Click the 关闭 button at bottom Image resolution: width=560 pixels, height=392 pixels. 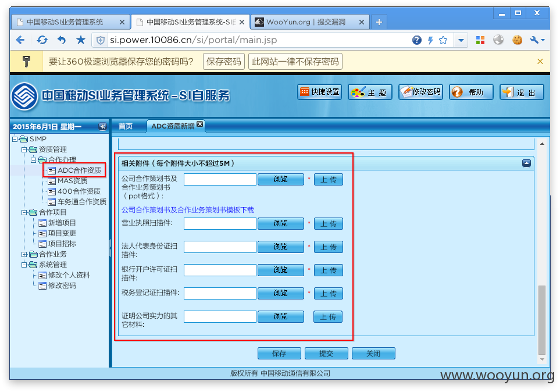(373, 354)
